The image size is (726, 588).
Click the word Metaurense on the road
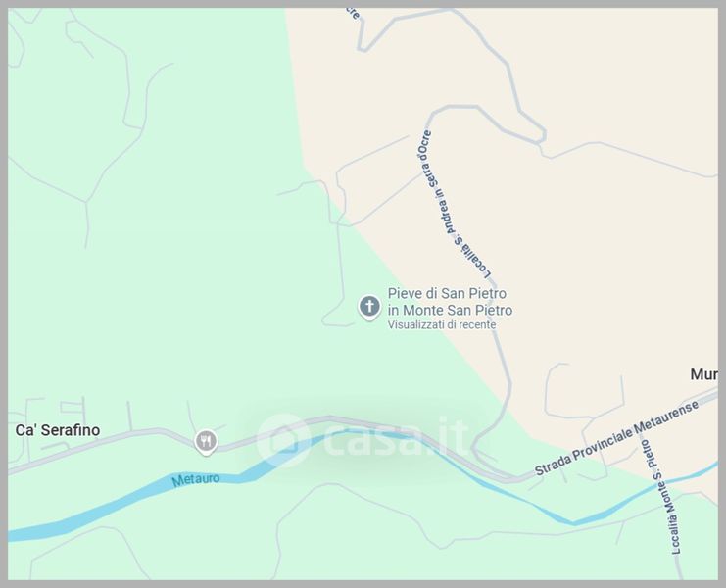[x=666, y=417]
